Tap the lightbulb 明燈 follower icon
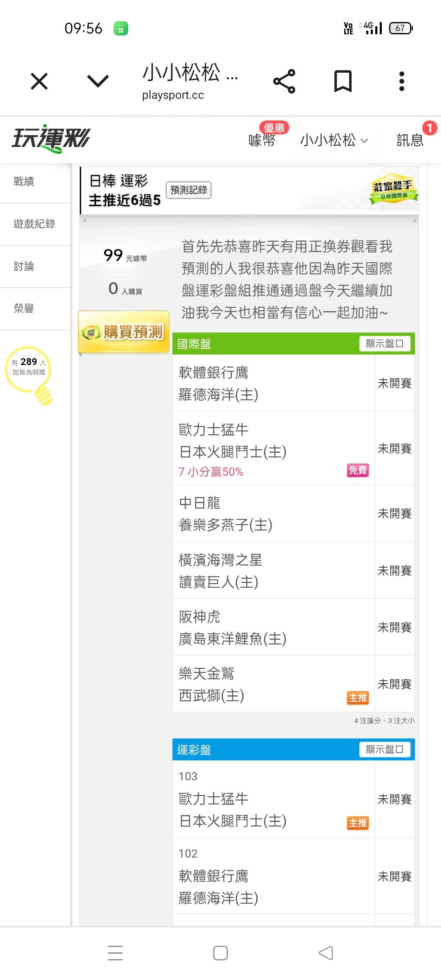Screen dimensions: 441x980 [x=29, y=374]
